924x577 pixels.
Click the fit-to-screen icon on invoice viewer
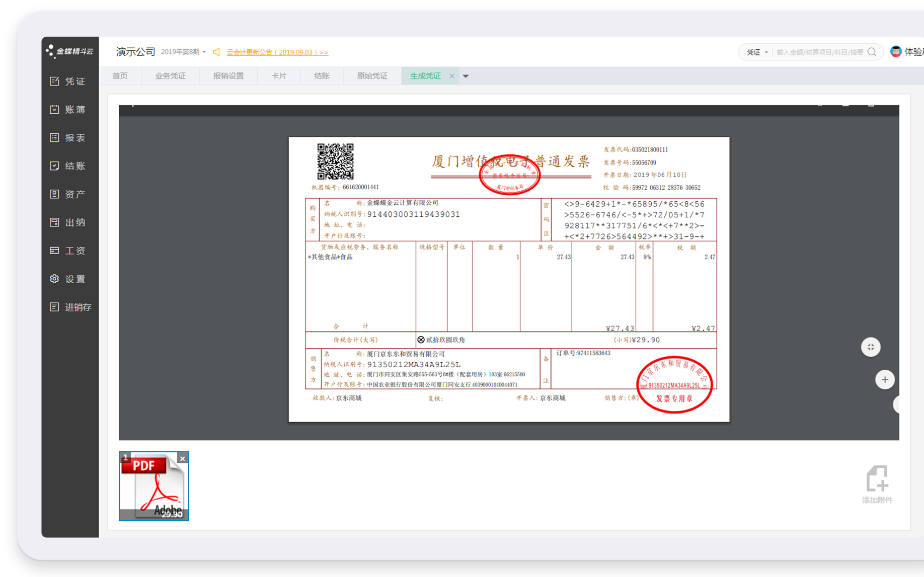[870, 347]
